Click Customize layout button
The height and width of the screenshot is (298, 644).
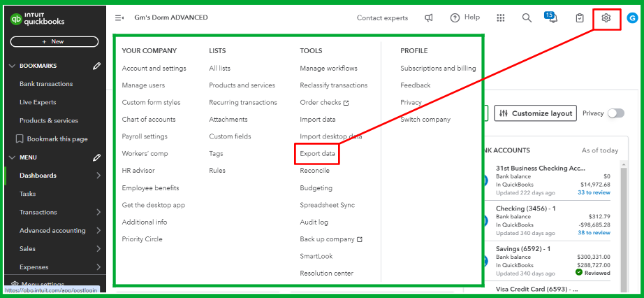point(536,113)
